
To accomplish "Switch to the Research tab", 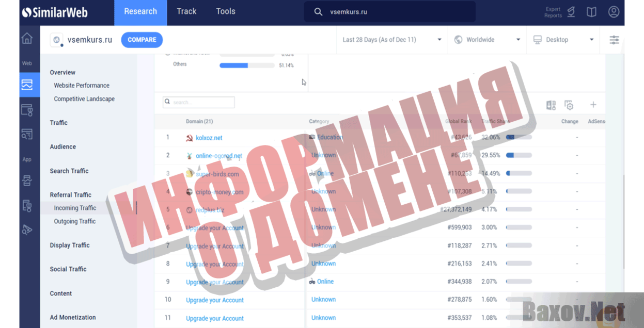I will 140,12.
